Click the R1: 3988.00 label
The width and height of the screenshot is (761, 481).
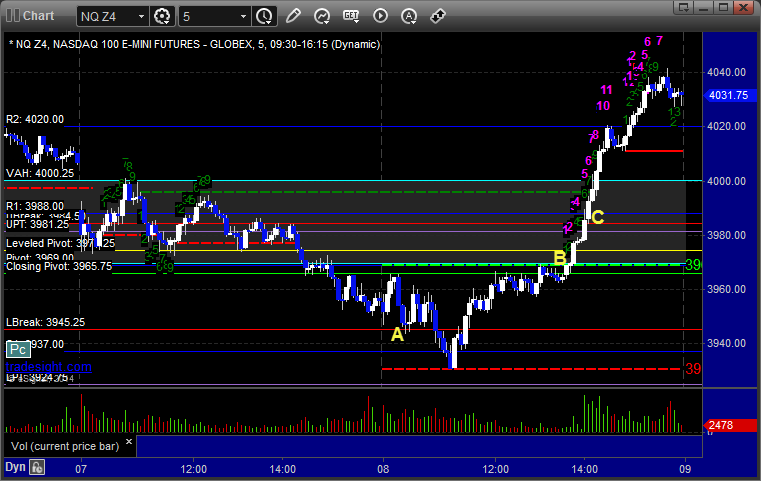click(35, 206)
